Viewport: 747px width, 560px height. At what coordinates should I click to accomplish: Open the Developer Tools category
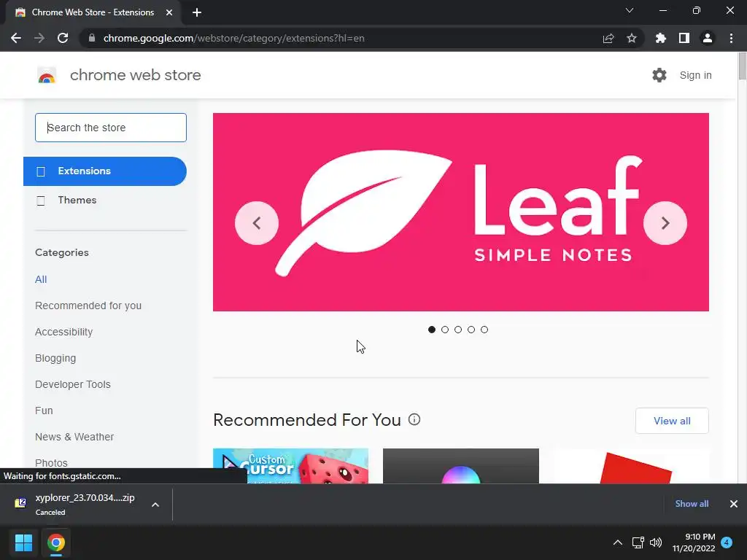coord(72,384)
